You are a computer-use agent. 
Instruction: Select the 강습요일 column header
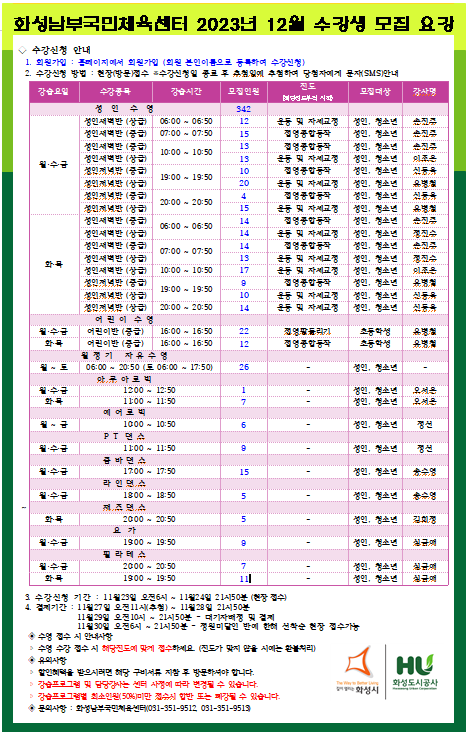(x=54, y=92)
